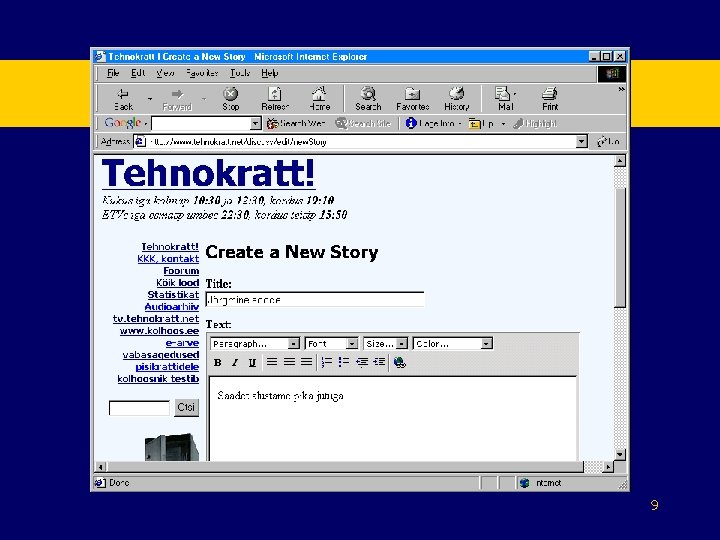
Task: Click Google toolbar Search Site button
Action: (363, 124)
